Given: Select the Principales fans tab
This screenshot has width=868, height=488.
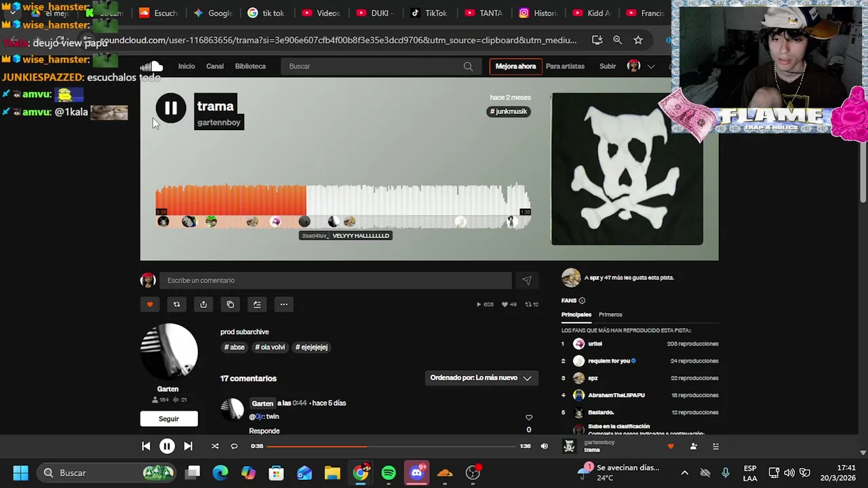Looking at the screenshot, I should point(576,314).
